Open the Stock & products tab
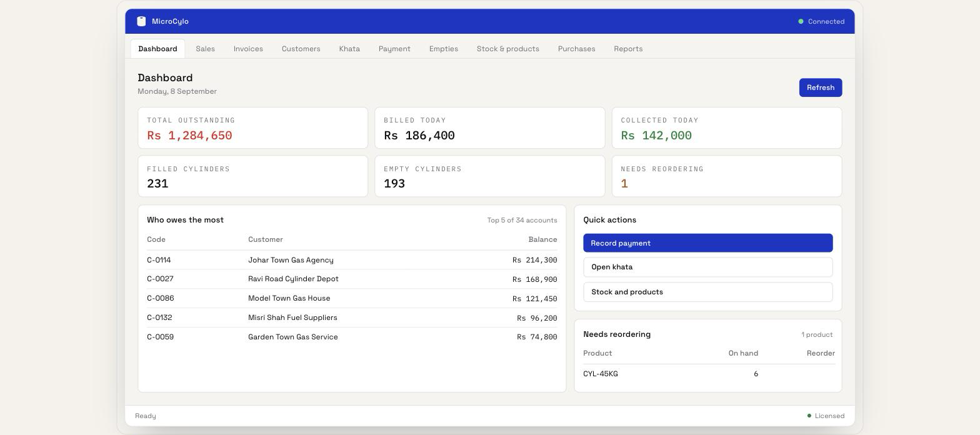The image size is (980, 435). pos(507,49)
